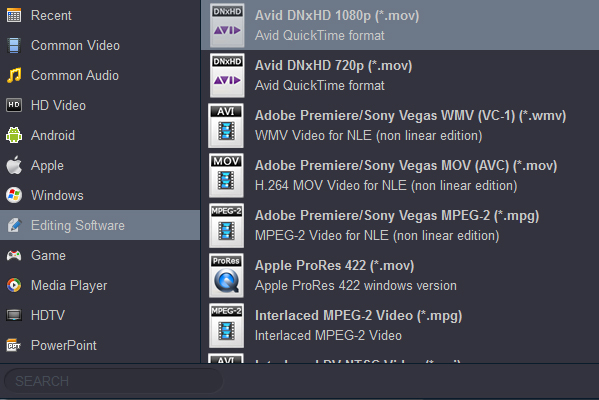This screenshot has width=599, height=400.
Task: Click the Avid DNxHD 720p format icon
Action: tap(227, 75)
